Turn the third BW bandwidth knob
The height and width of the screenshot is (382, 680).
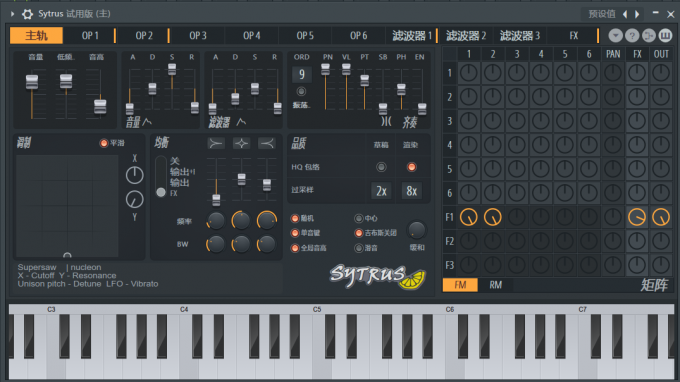[x=267, y=244]
